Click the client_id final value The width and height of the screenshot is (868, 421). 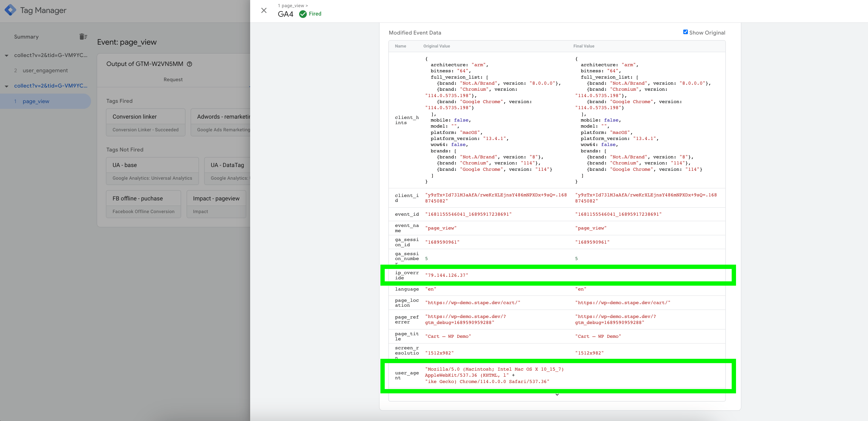point(646,198)
